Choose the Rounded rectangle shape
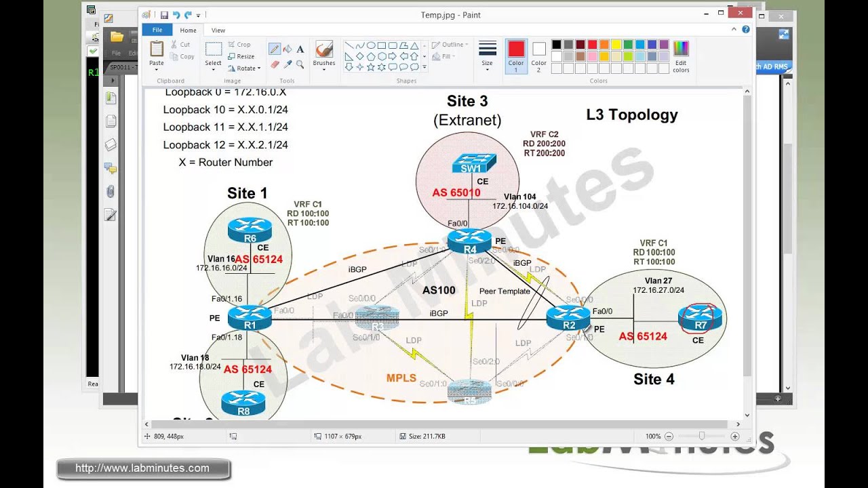868x488 pixels. click(x=393, y=45)
